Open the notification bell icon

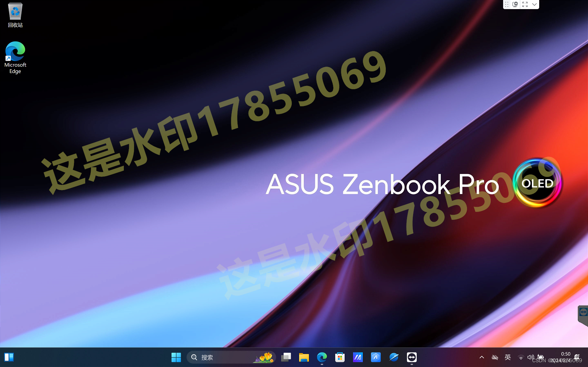point(577,357)
